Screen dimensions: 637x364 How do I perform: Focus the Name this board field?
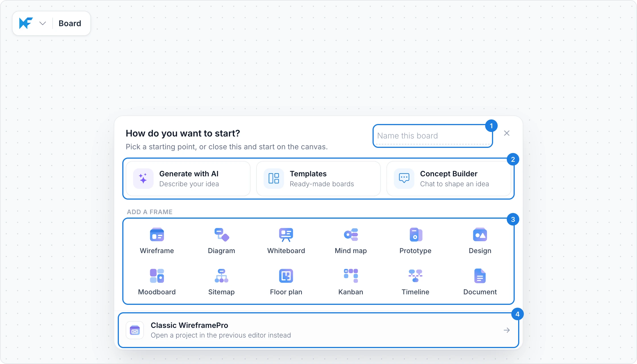point(433,136)
